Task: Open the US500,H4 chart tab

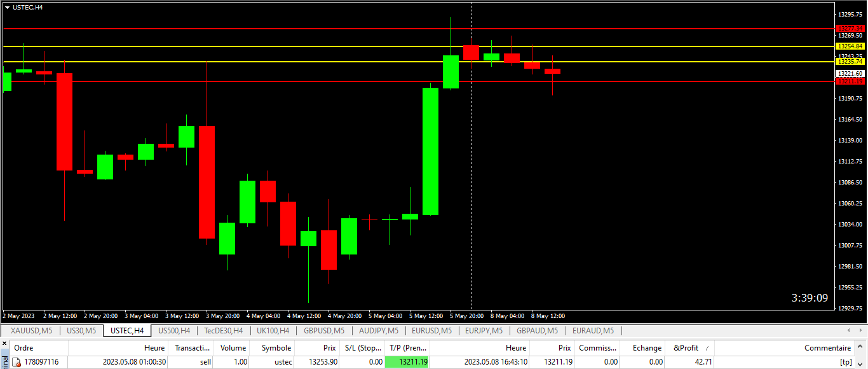Action: click(174, 331)
